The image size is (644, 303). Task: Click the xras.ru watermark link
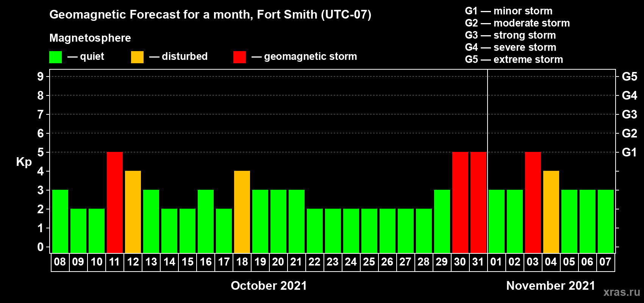click(622, 292)
